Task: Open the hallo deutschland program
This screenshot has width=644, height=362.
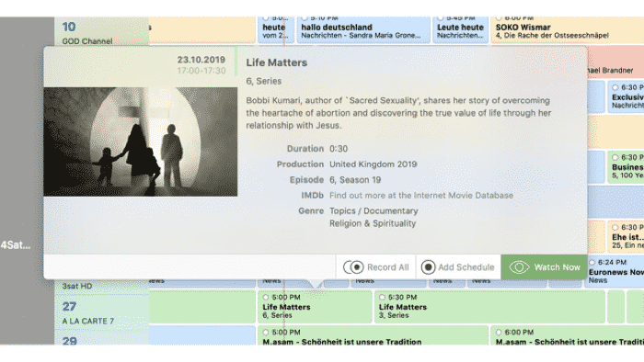Action: pyautogui.click(x=363, y=29)
